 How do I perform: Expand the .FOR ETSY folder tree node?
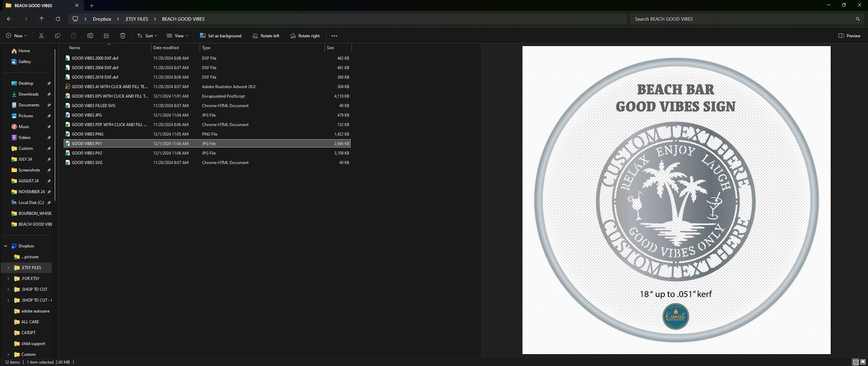[8, 279]
